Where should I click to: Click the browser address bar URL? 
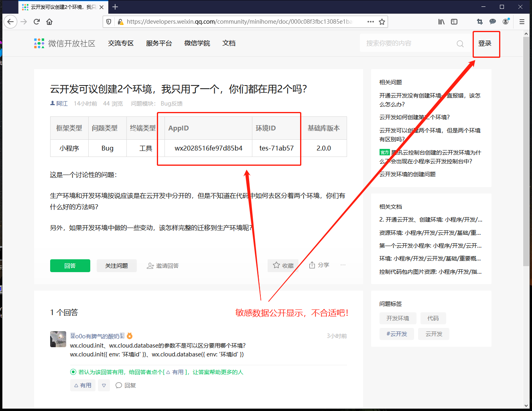[240, 22]
